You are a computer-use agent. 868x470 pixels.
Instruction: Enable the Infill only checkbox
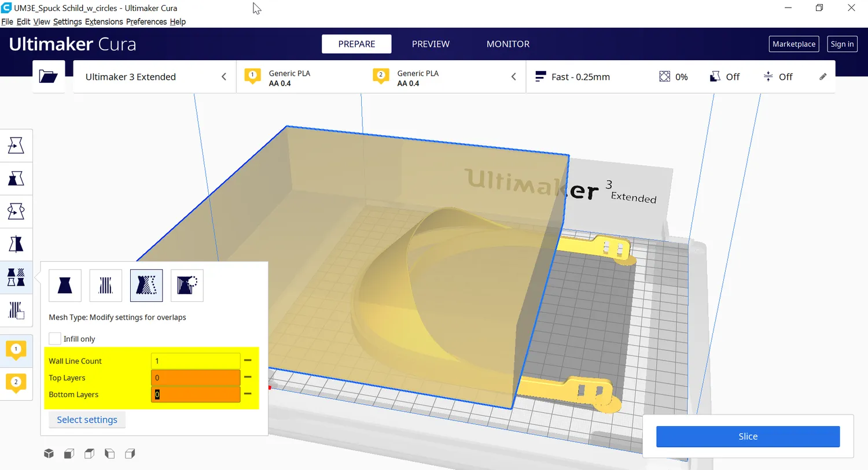[55, 339]
